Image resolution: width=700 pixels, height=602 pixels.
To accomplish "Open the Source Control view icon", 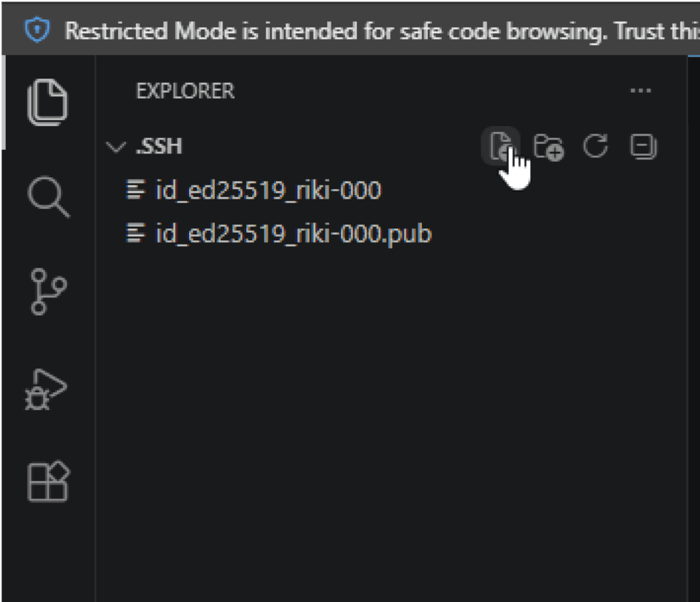I will [48, 292].
